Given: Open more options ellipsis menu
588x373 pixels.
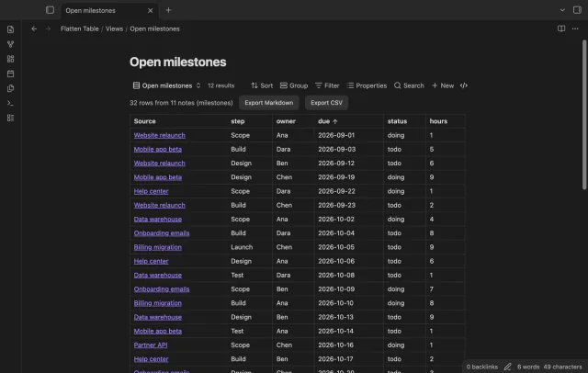Looking at the screenshot, I should [x=575, y=28].
